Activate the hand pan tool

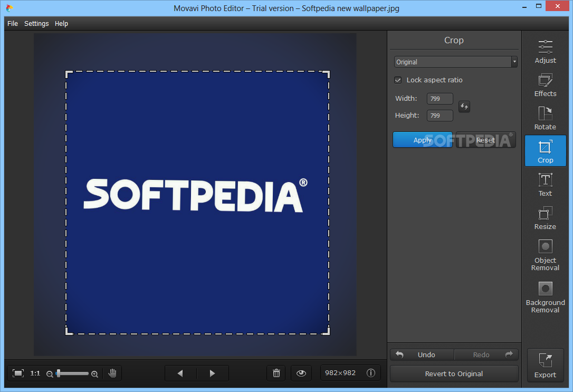tap(112, 373)
